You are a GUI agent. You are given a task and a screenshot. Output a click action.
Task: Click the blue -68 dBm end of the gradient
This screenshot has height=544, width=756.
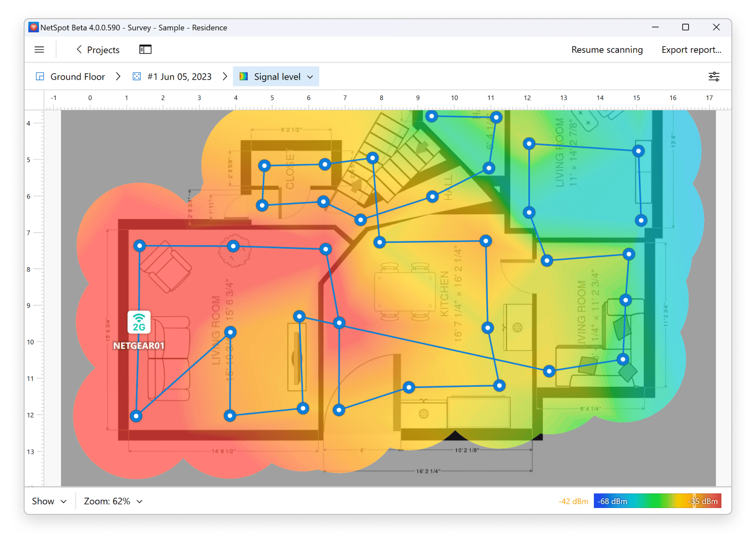click(613, 501)
